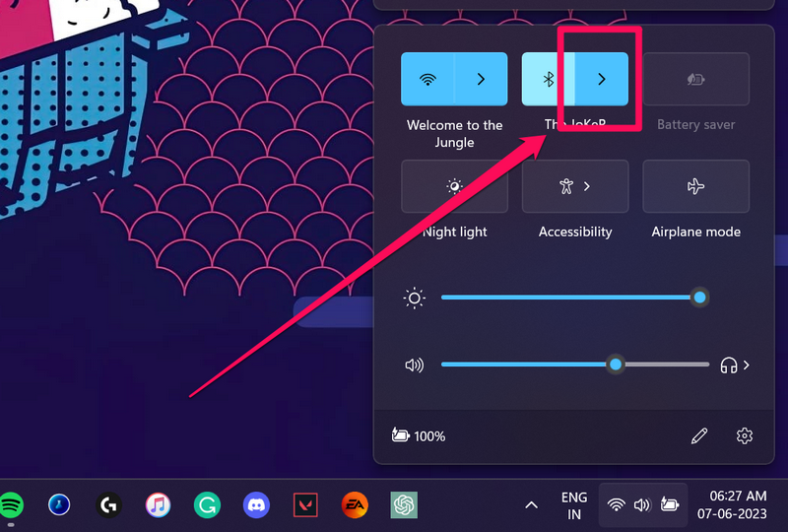Toggle Wi-Fi off in quick settings
Viewport: 788px width, 532px height.
(427, 79)
